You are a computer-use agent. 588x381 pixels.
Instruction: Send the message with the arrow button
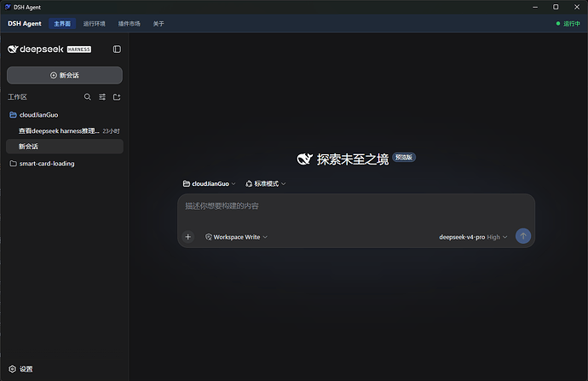pyautogui.click(x=523, y=236)
